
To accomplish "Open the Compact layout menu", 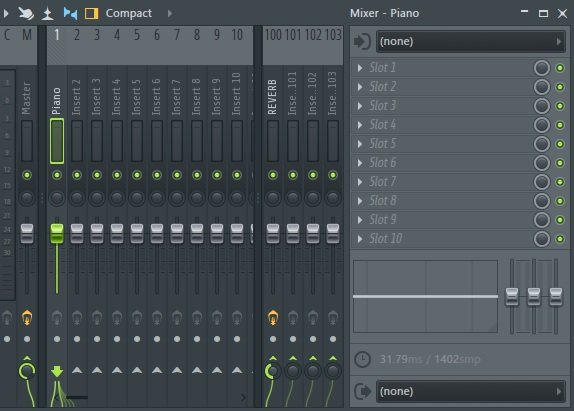I will [x=128, y=13].
